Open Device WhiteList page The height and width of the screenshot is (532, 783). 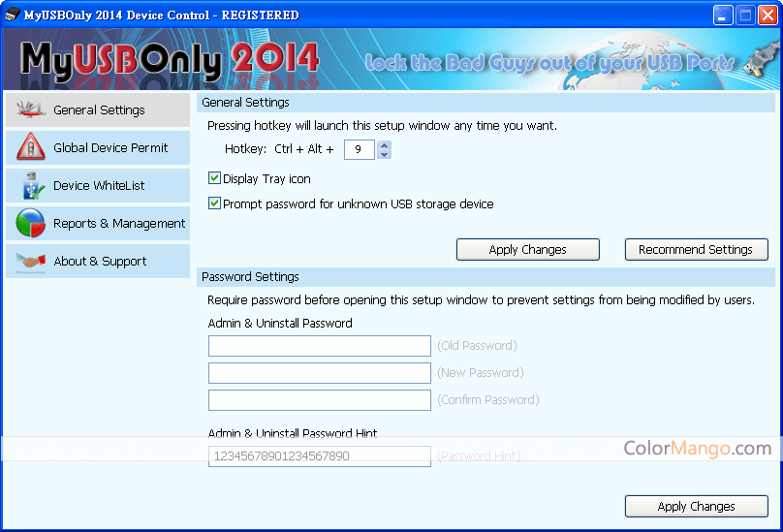pos(98,185)
